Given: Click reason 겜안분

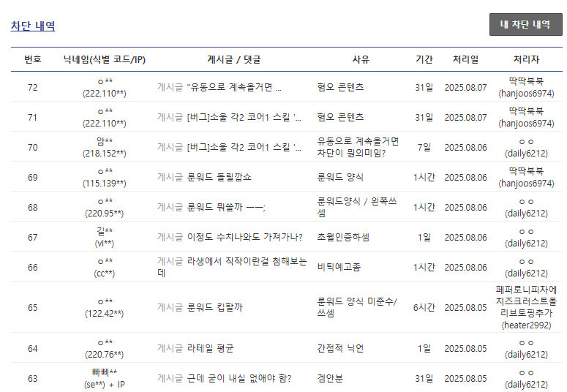Looking at the screenshot, I should pyautogui.click(x=330, y=378).
